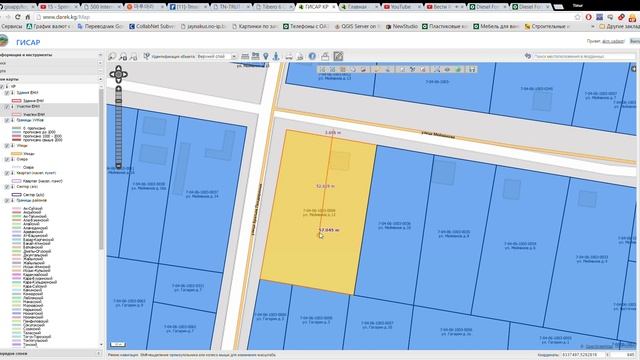Open the bookmarks bar overflow chevron
The width and height of the screenshot is (640, 360).
pyautogui.click(x=593, y=27)
